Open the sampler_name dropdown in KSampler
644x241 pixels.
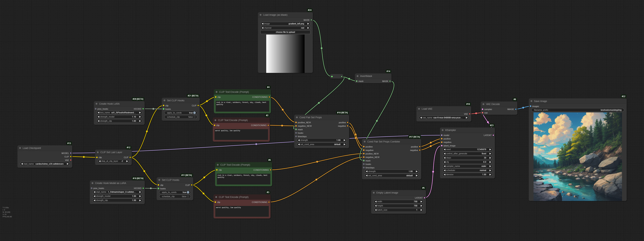click(x=467, y=166)
